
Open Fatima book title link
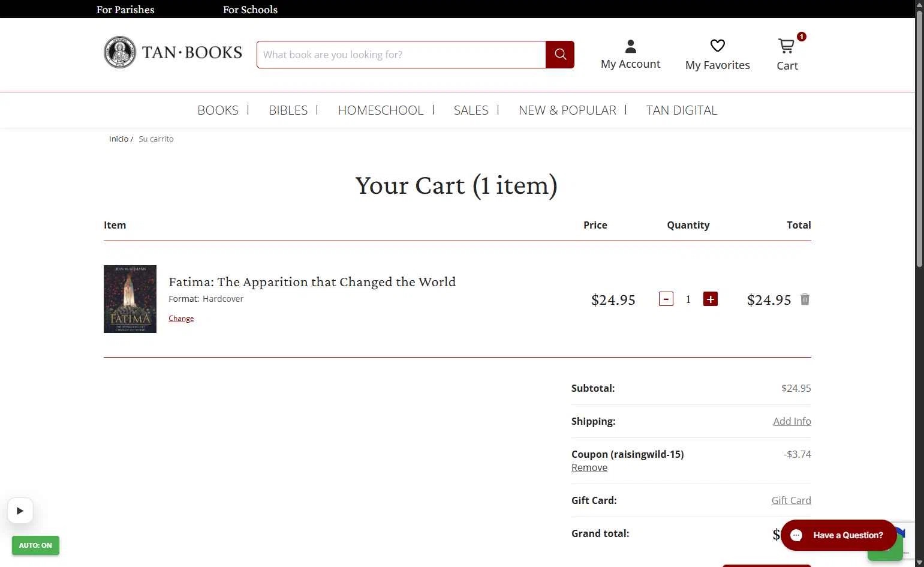pos(312,281)
